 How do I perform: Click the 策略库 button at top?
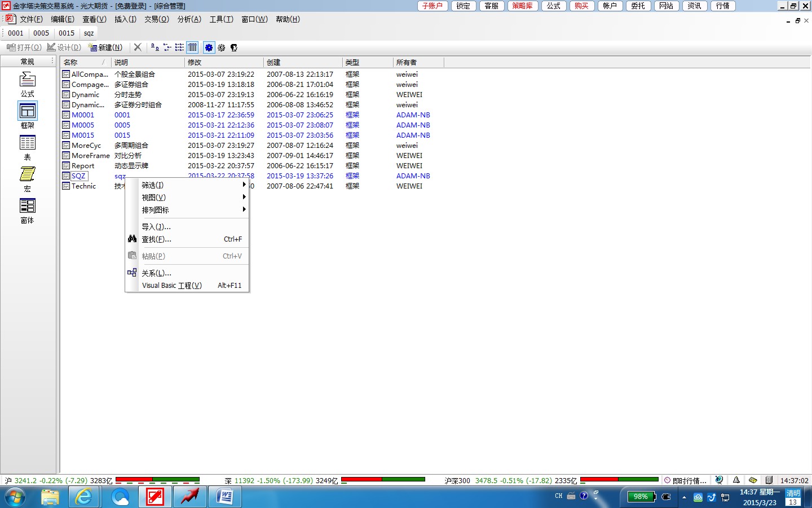point(522,6)
